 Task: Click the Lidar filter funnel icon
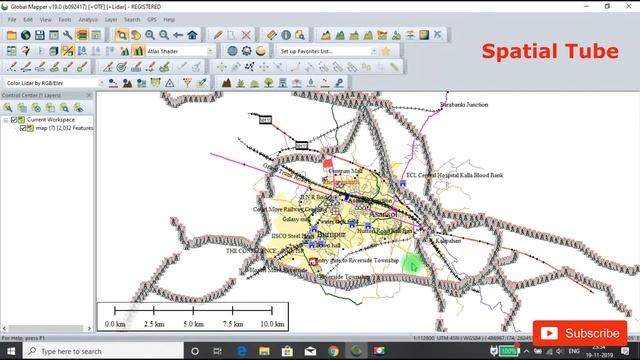pos(187,83)
